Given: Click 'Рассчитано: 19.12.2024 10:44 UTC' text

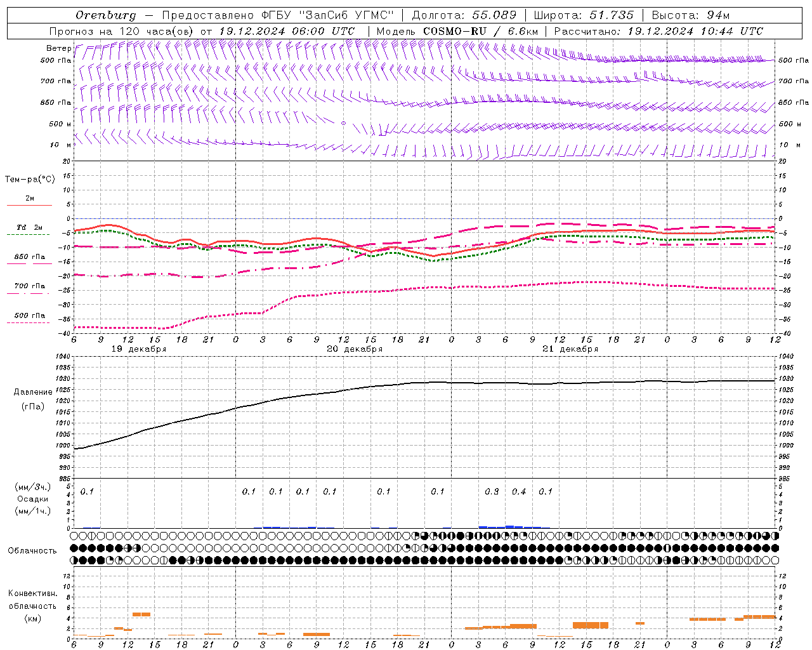Looking at the screenshot, I should pos(658,31).
